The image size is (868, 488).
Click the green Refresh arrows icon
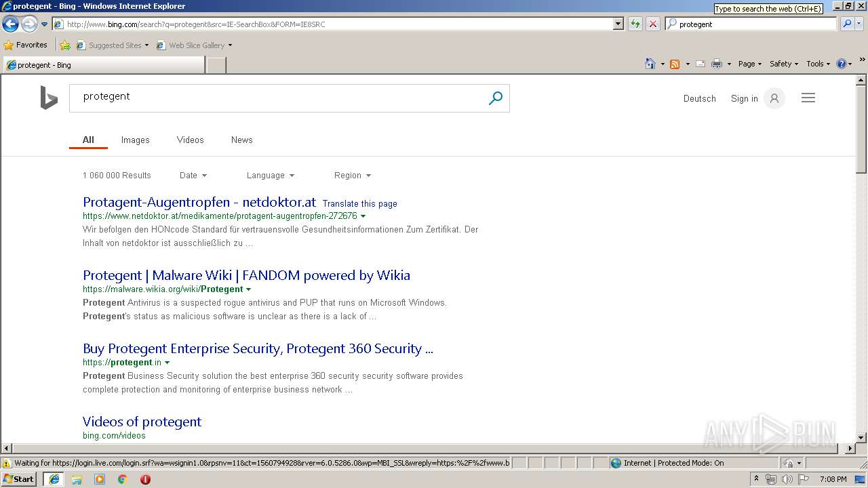[x=635, y=24]
